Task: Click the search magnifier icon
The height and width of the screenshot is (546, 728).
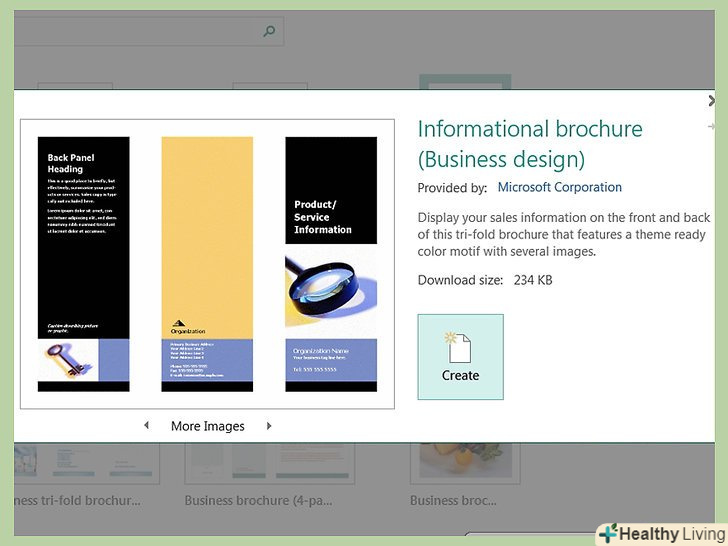Action: click(269, 31)
